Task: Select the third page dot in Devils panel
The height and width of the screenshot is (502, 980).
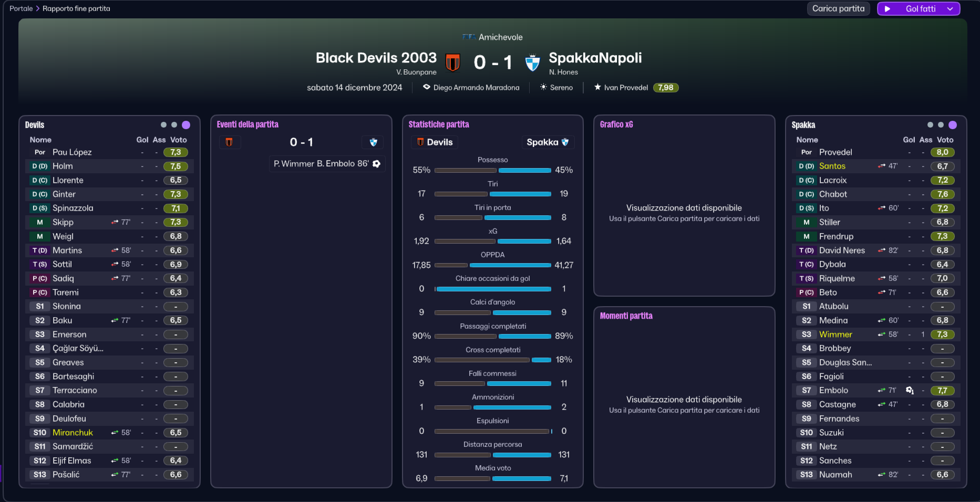Action: pos(186,125)
